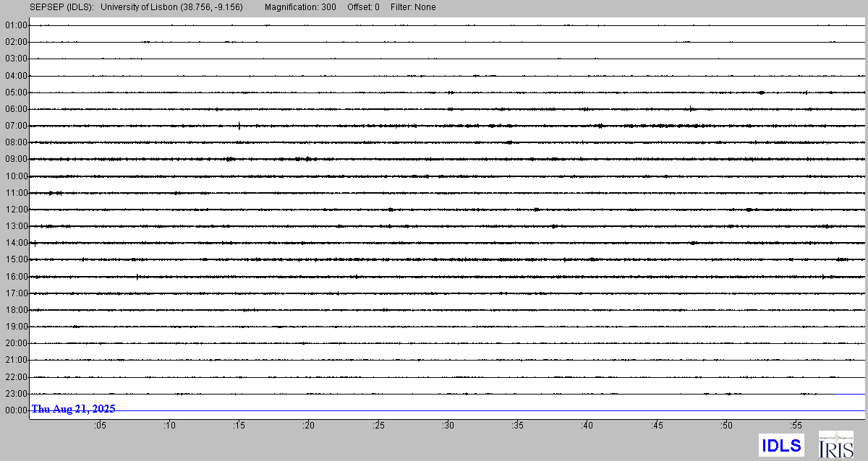This screenshot has height=461, width=868.
Task: Select the 09:00 hour label
Action: 16,159
